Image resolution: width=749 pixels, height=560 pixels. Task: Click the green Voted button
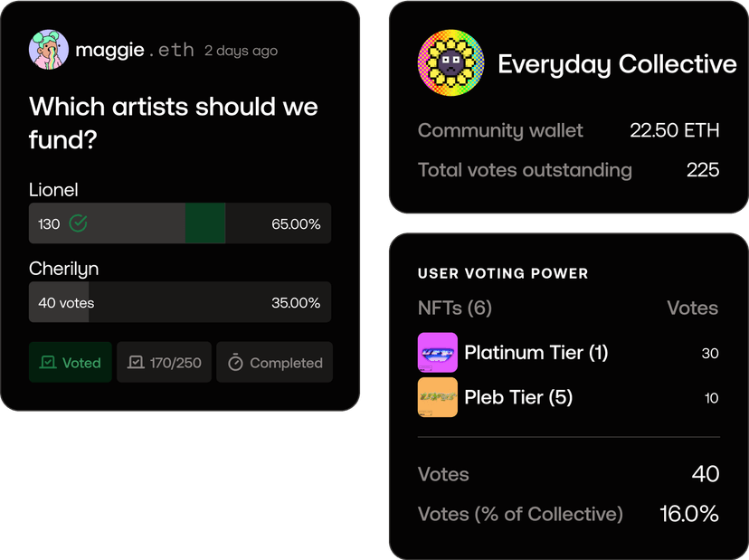pos(71,363)
